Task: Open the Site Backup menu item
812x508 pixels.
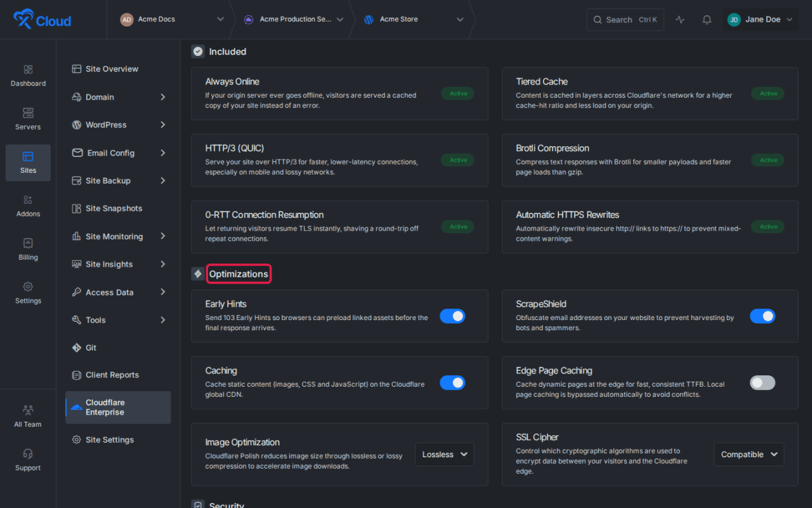Action: coord(118,181)
